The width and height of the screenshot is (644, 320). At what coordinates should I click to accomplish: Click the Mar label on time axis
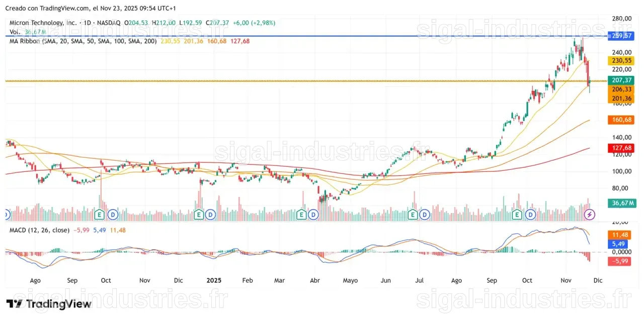click(280, 280)
